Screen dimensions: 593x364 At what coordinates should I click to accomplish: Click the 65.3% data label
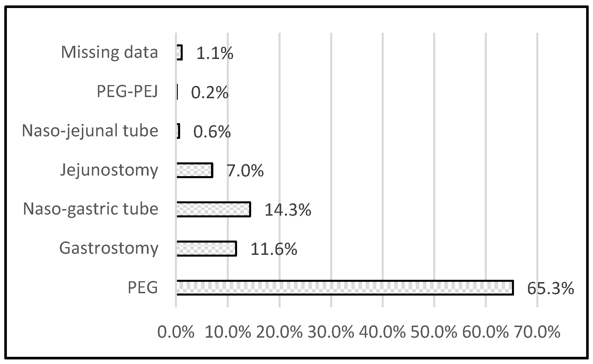(x=550, y=288)
